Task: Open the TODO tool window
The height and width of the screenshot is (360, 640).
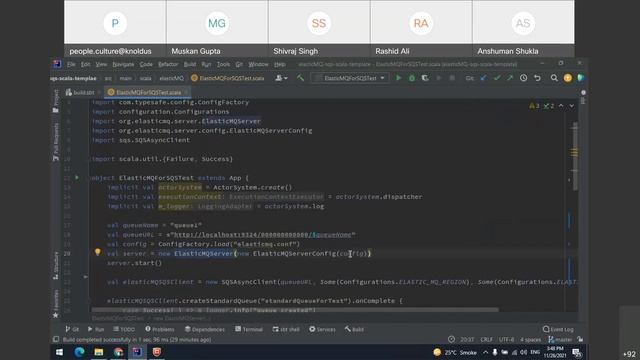Action: 124,329
